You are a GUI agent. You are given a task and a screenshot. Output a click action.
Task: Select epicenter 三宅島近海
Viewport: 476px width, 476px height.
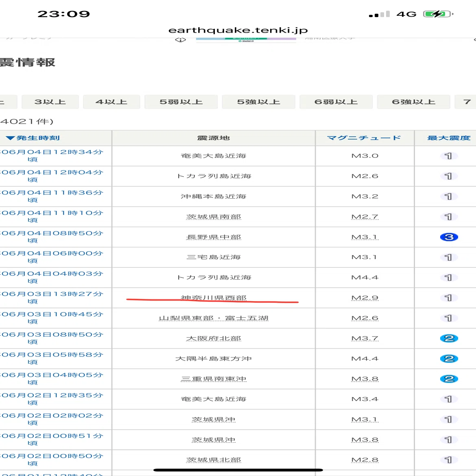pyautogui.click(x=214, y=257)
